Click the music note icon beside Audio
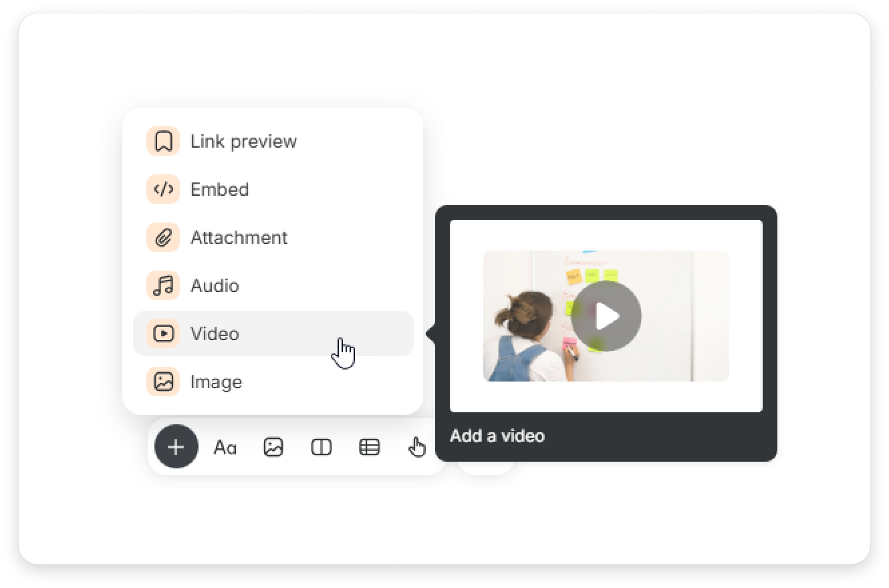The height and width of the screenshot is (588, 889). 163,286
